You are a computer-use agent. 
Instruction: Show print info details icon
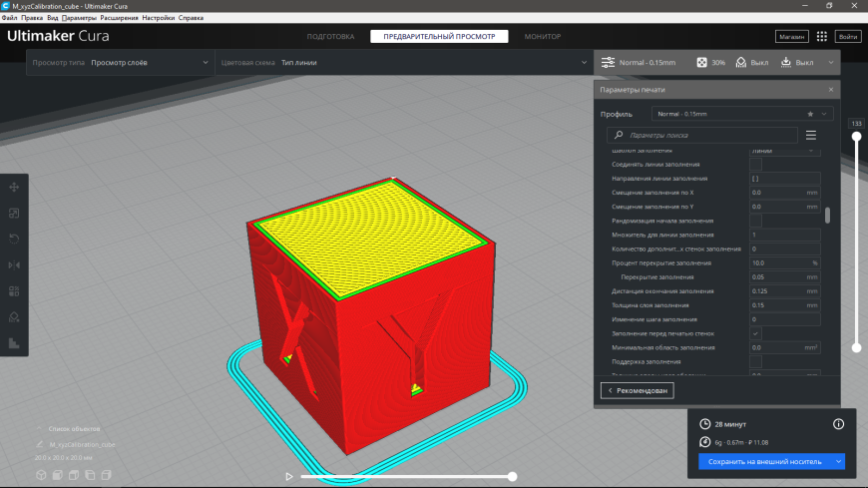pyautogui.click(x=838, y=424)
